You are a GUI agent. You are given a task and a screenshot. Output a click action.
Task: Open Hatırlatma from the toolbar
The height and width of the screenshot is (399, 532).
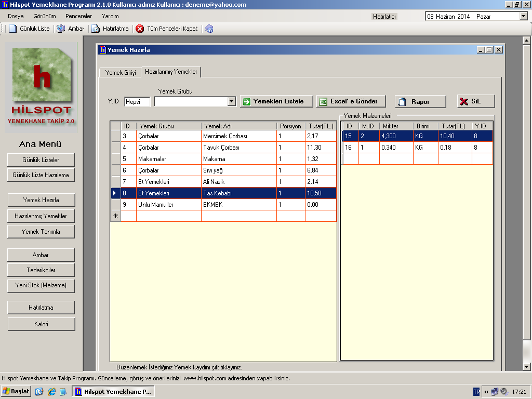click(x=110, y=29)
